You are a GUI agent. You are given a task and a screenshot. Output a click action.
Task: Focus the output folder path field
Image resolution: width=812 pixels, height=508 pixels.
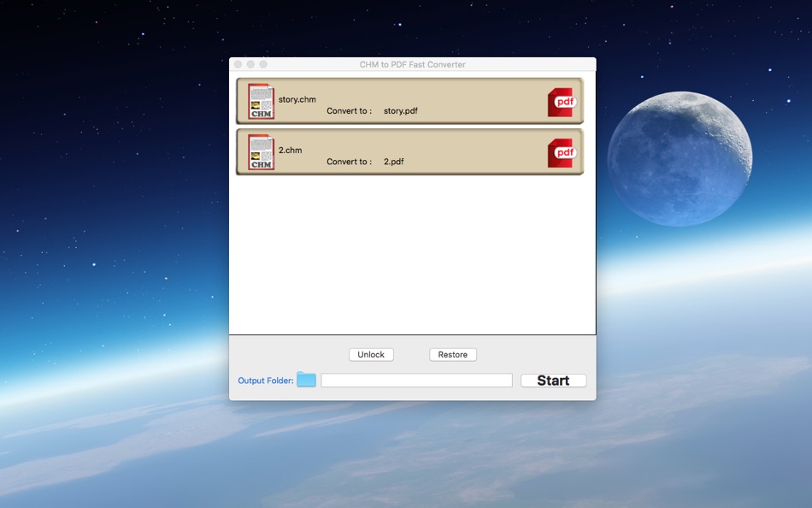[416, 380]
